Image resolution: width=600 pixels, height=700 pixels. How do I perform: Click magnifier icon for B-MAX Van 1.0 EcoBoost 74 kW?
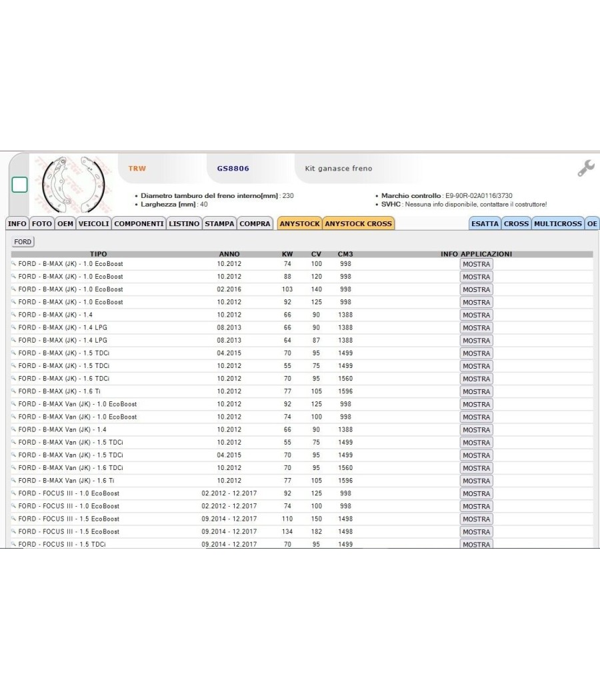click(14, 417)
